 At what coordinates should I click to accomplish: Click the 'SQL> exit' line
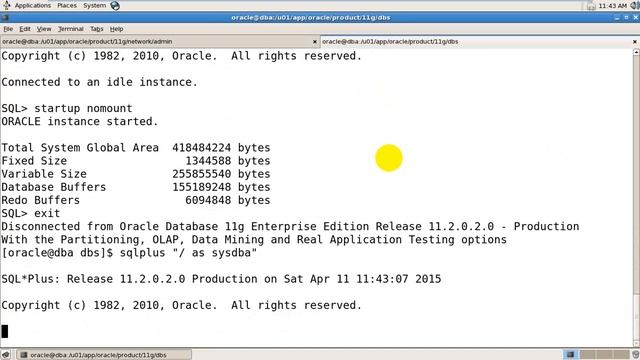pos(31,213)
